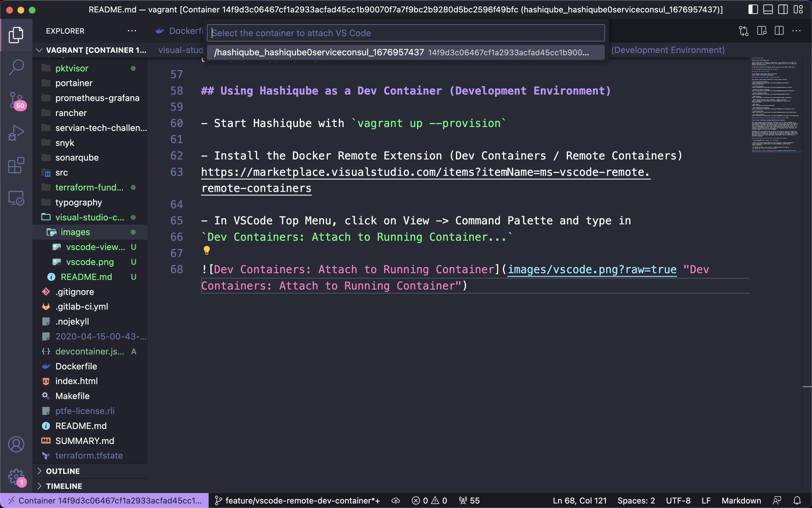This screenshot has height=508, width=812.
Task: Open index.html file
Action: coord(90,381)
